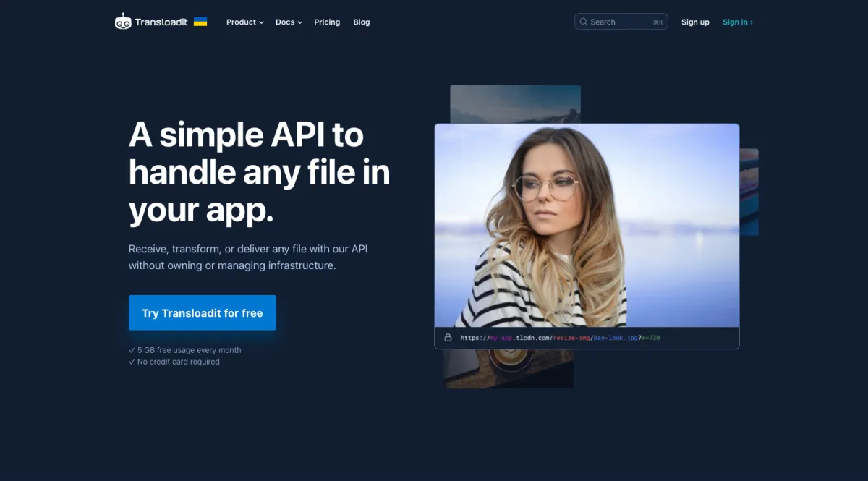Screen dimensions: 868x481
Task: Open the Blog link
Action: click(362, 22)
